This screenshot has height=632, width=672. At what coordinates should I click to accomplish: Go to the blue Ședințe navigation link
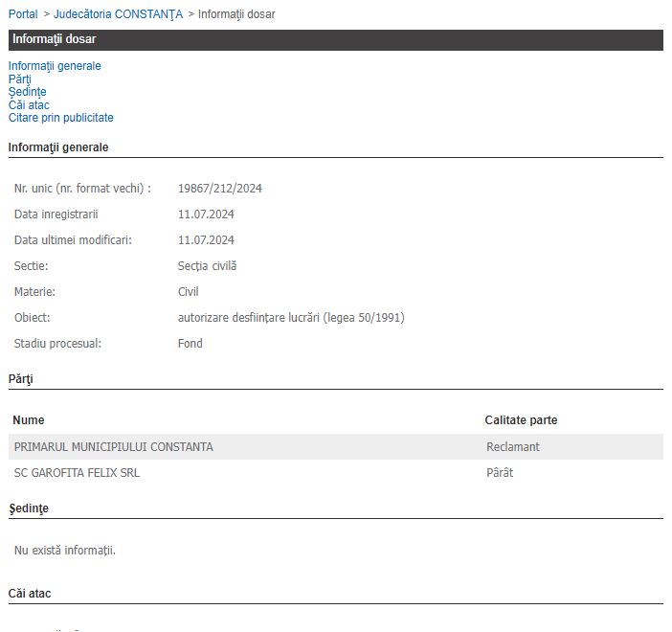[x=27, y=92]
